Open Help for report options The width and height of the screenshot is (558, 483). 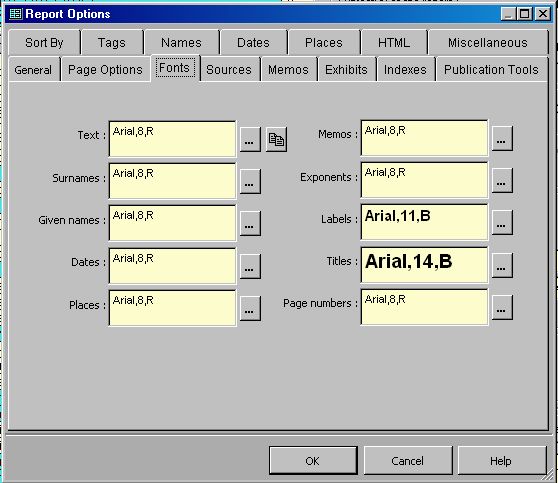pyautogui.click(x=501, y=461)
